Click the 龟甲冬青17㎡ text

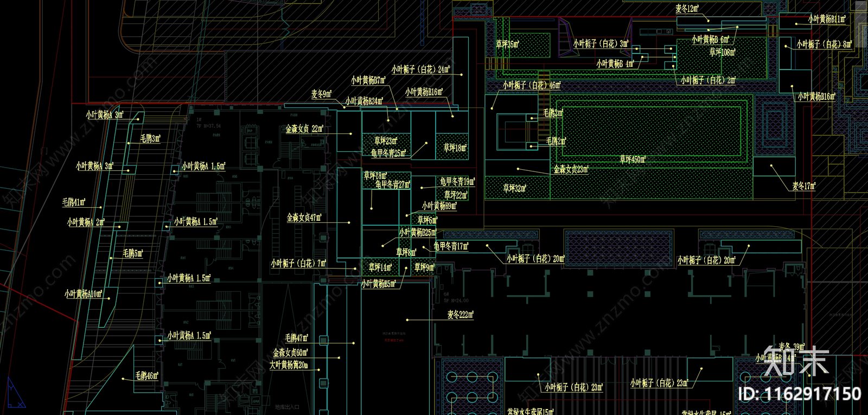[x=451, y=247]
